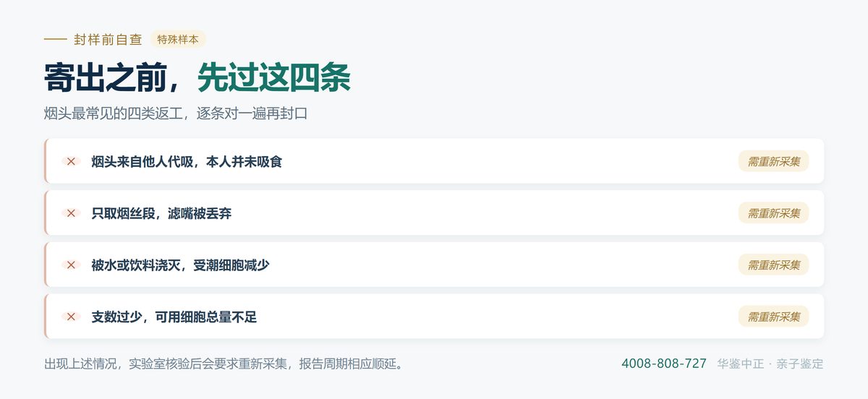
Task: Click the X icon beside 只取烟丝段
Action: pos(71,213)
